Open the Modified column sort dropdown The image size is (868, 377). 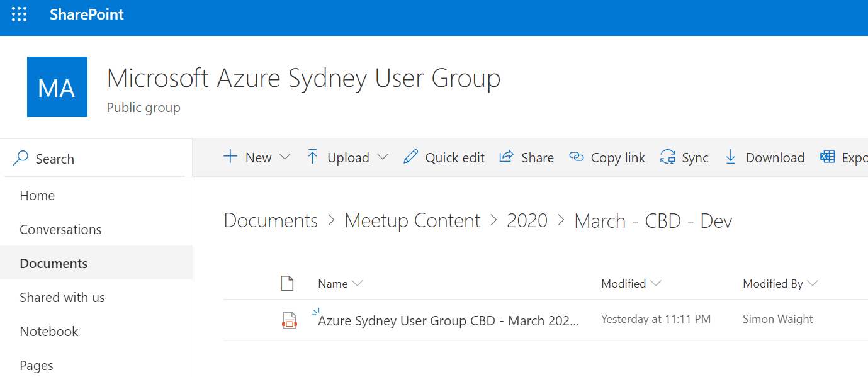(x=631, y=284)
